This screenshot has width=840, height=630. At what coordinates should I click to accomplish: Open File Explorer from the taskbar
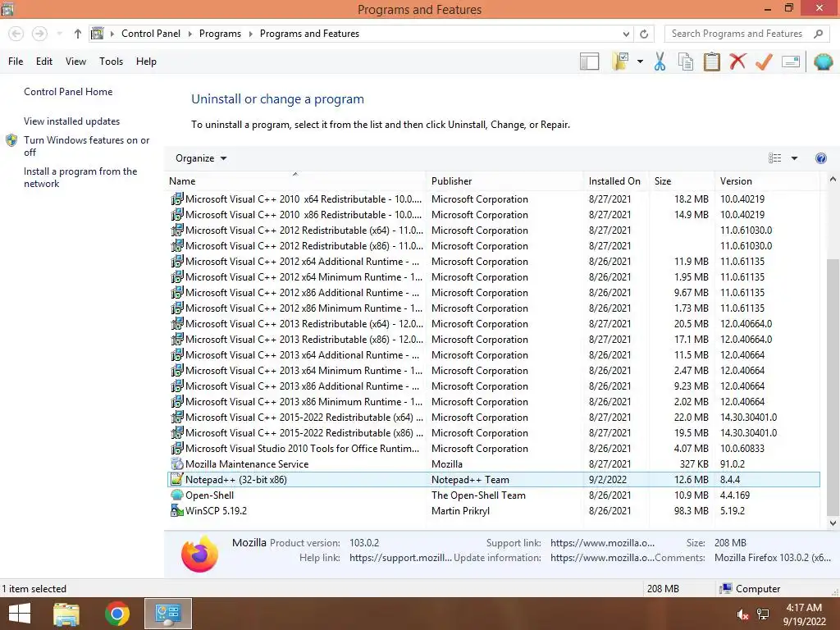[x=66, y=614]
